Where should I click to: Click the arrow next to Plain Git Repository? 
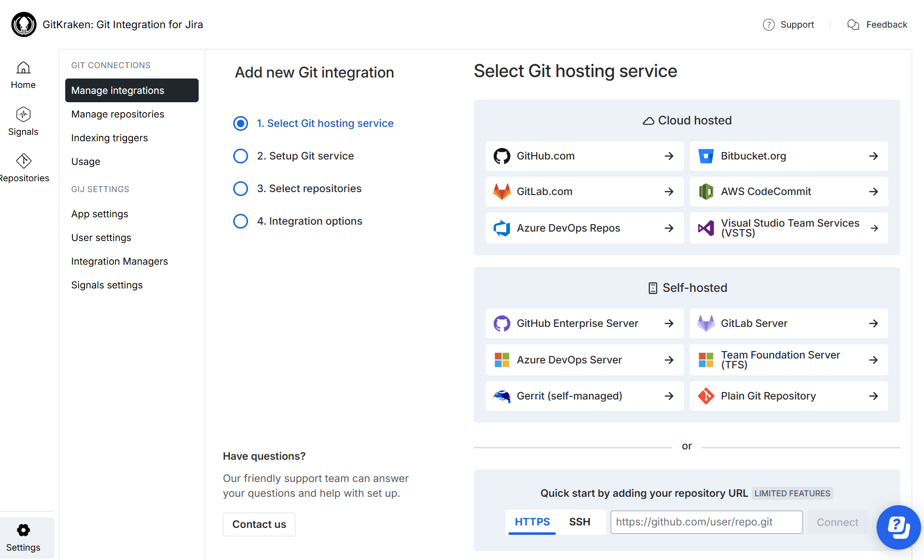(874, 396)
